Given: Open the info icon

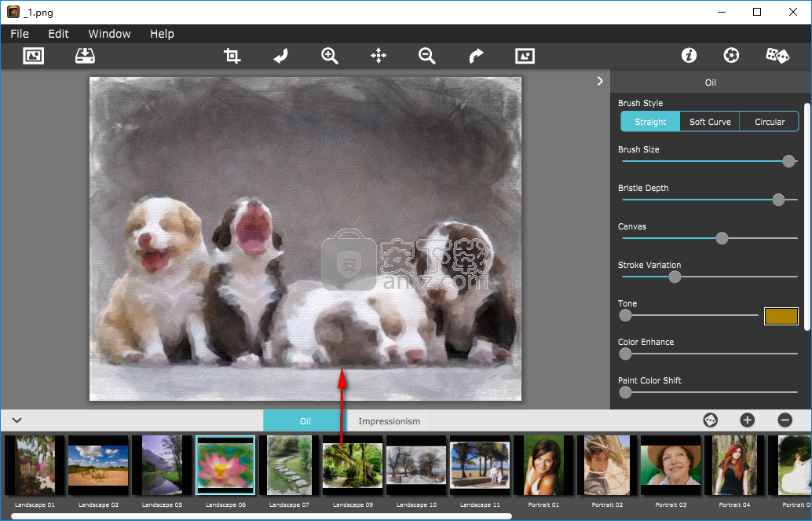Looking at the screenshot, I should pyautogui.click(x=689, y=56).
